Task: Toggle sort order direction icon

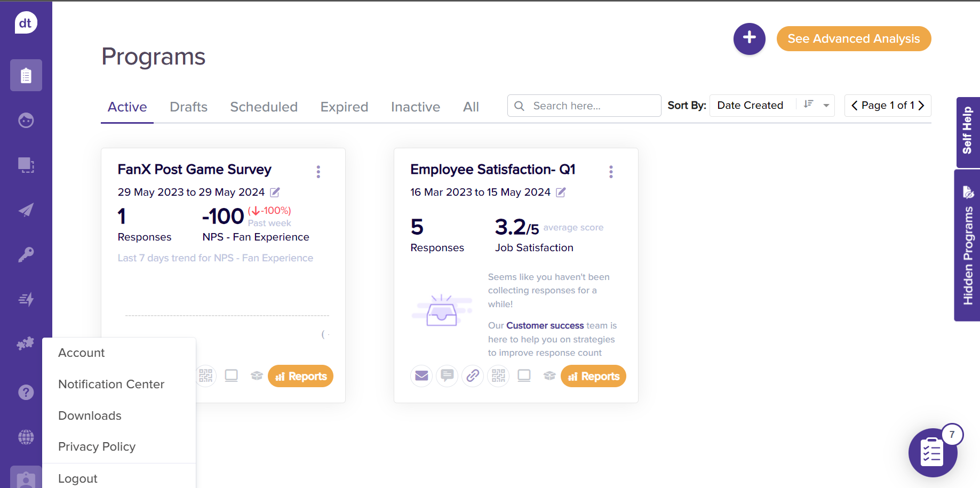Action: point(809,105)
